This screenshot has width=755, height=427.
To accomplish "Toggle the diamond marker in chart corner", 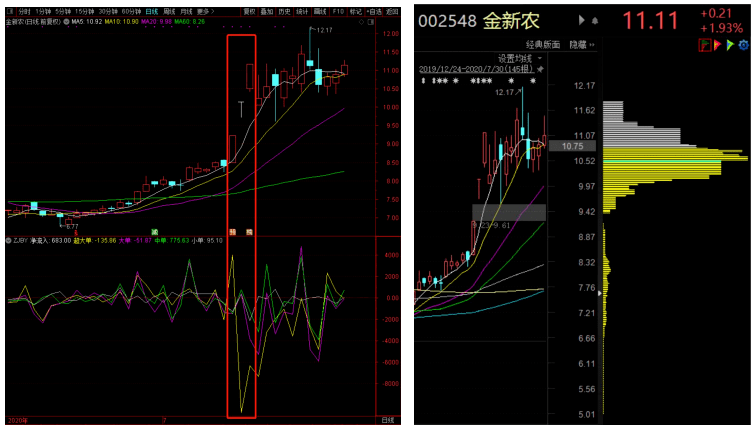I will (362, 22).
